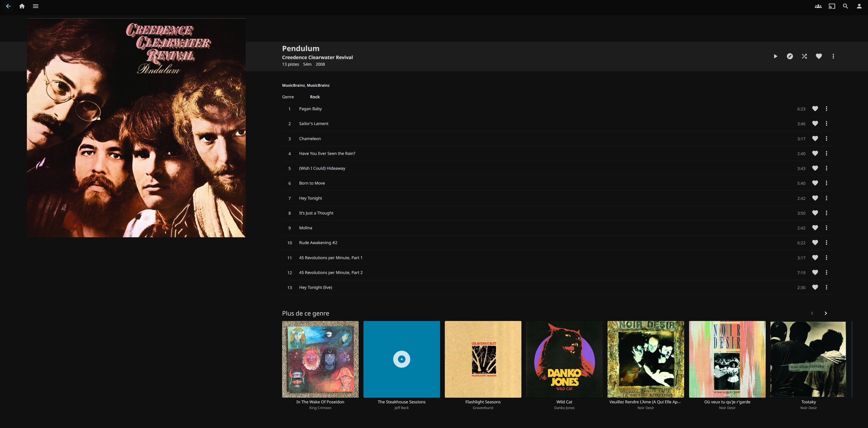Open King Crimson artist link
868x428 pixels.
(x=320, y=408)
